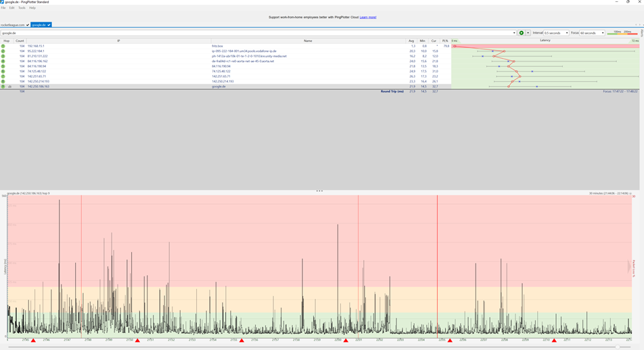Image resolution: width=644 pixels, height=350 pixels.
Task: Click the hop 1 green status icon
Action: click(x=3, y=46)
